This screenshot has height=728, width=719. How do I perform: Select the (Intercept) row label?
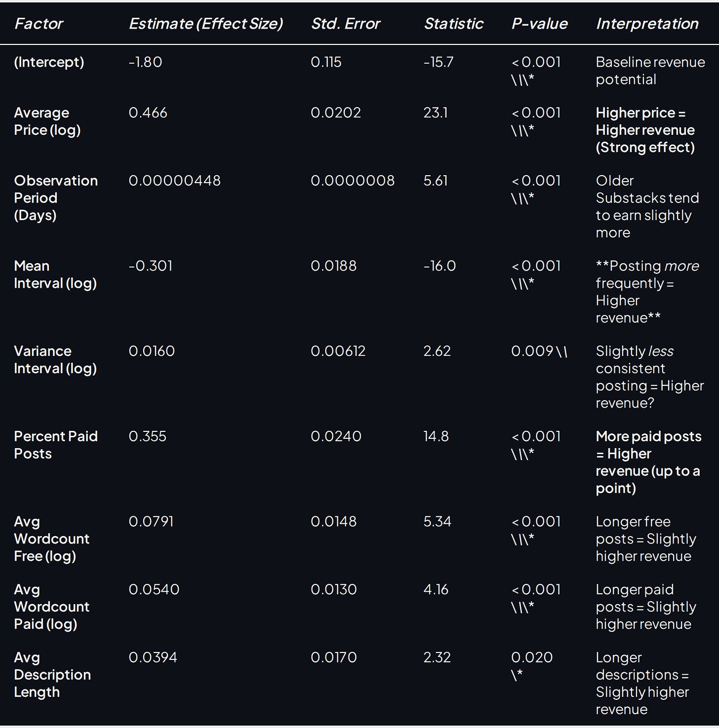pos(49,62)
